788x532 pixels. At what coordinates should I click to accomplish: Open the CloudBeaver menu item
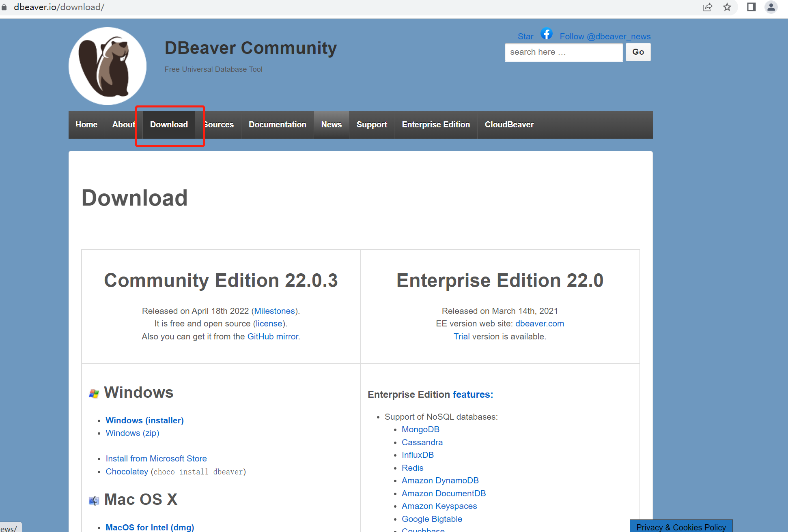click(x=509, y=125)
